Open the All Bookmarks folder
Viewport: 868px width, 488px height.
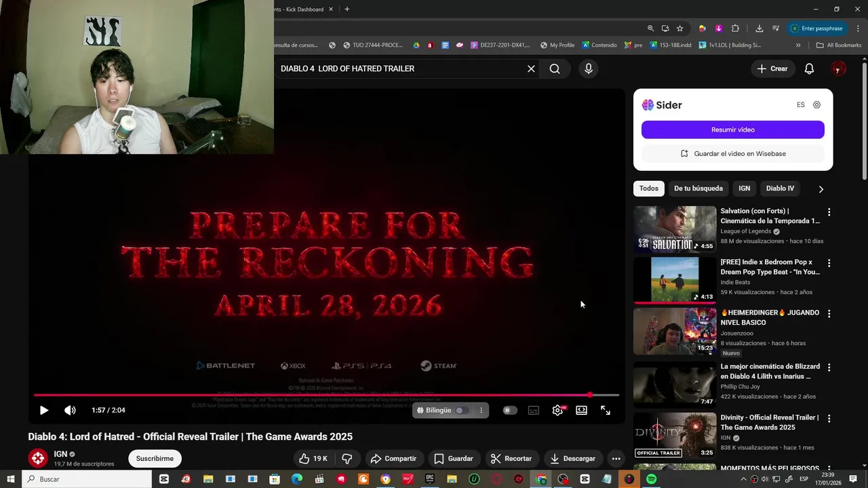(839, 45)
